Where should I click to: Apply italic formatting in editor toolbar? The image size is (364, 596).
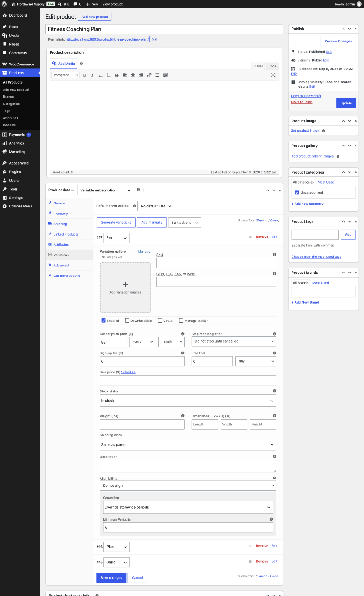(x=92, y=75)
